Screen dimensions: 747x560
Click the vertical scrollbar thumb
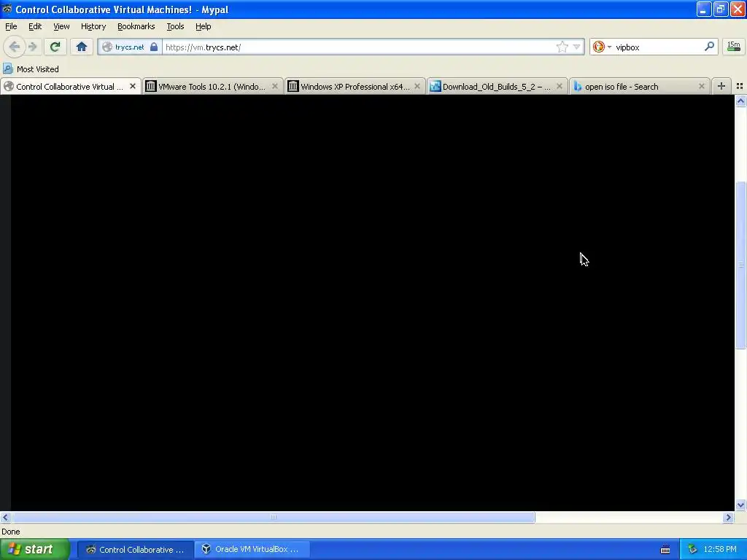740,265
